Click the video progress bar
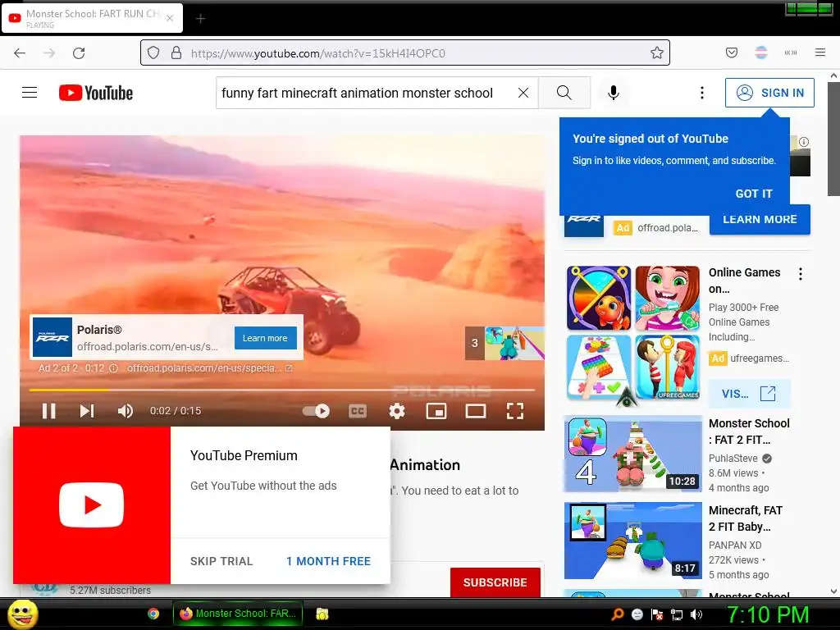The height and width of the screenshot is (630, 840). [x=282, y=390]
